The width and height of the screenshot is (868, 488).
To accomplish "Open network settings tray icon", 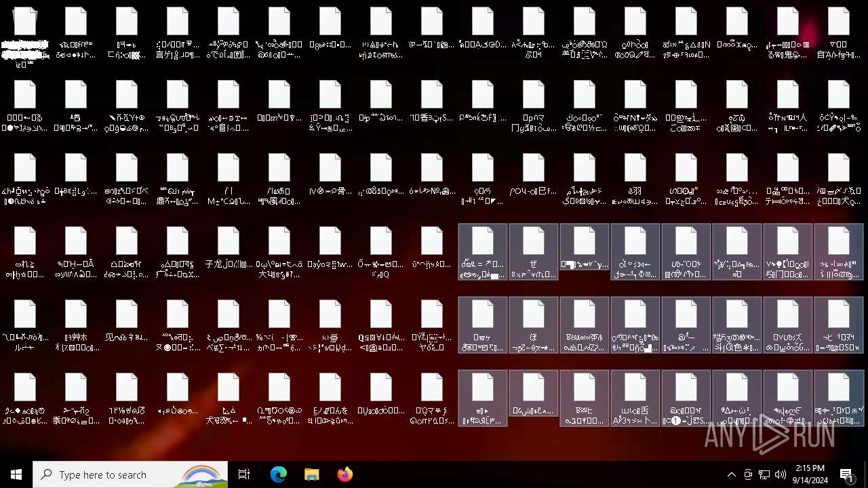I will 764,474.
